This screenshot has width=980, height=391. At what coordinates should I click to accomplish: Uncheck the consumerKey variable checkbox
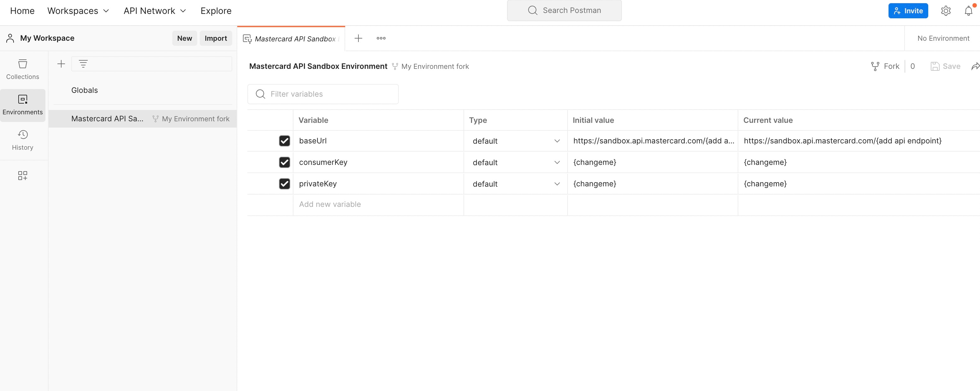tap(284, 162)
